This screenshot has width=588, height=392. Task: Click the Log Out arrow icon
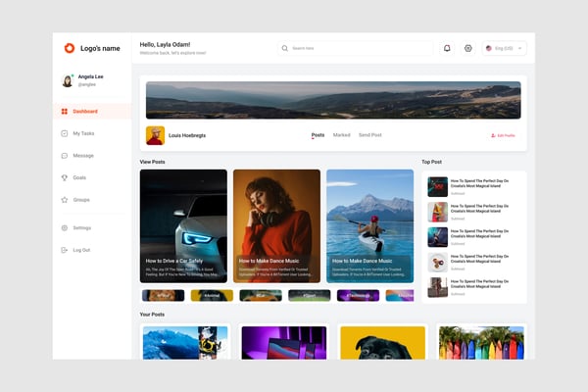click(65, 250)
